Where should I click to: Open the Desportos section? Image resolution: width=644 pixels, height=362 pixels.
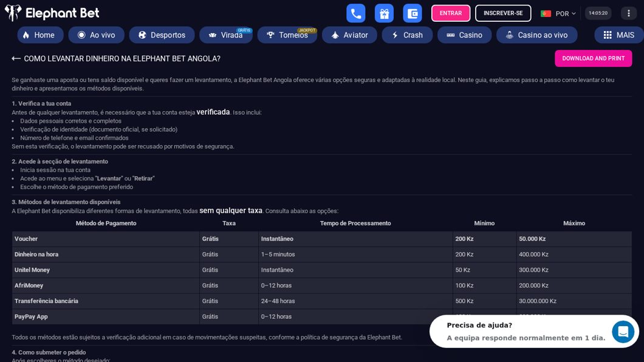tap(162, 35)
